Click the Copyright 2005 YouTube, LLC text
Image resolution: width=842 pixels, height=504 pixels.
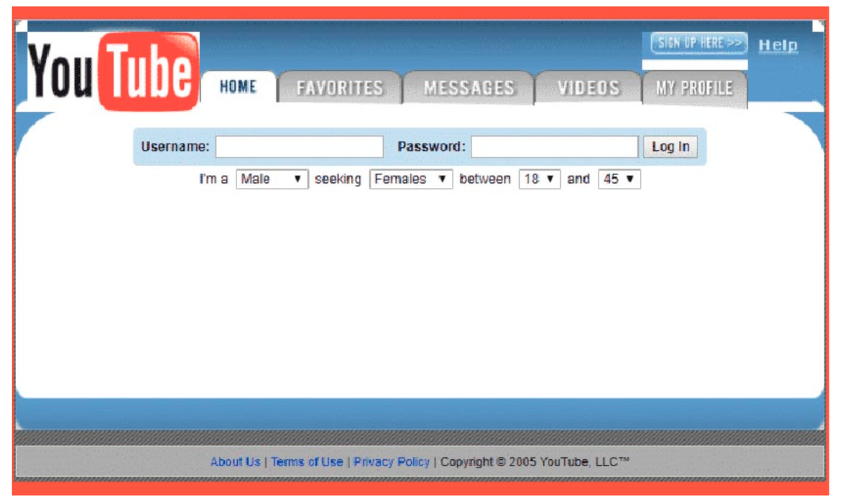pyautogui.click(x=535, y=461)
